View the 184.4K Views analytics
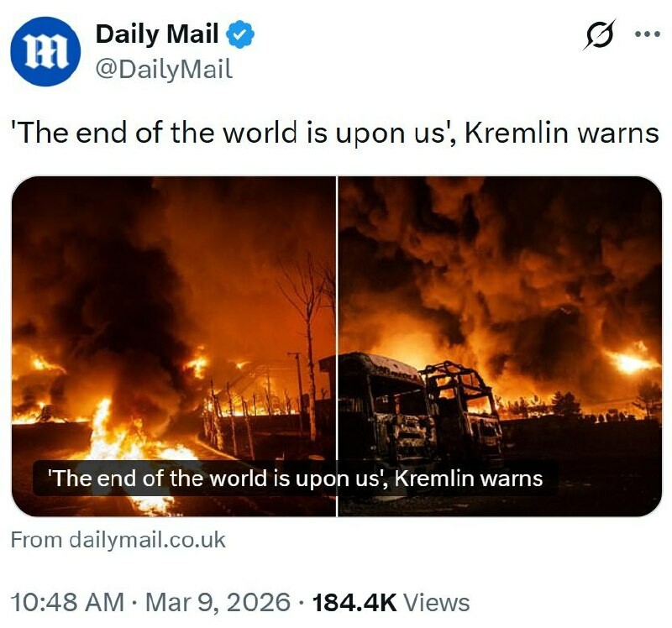672x628 pixels. 391,602
